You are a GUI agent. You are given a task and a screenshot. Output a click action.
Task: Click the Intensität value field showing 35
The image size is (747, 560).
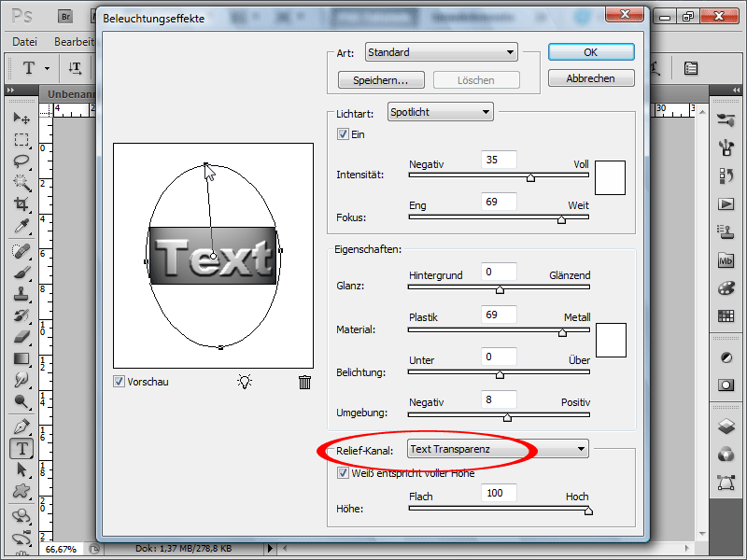[499, 160]
